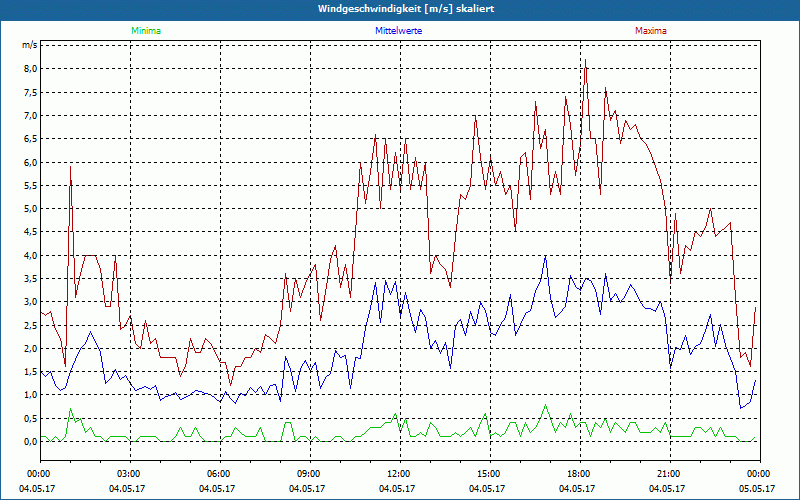This screenshot has height=500, width=800.
Task: Click the 8.0 y-axis value label
Action: pos(30,69)
